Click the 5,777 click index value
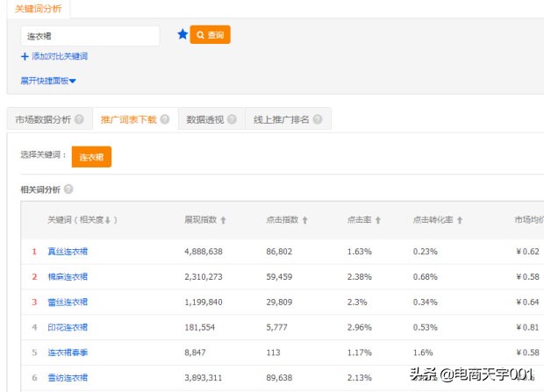This screenshot has width=544, height=392. coord(276,327)
